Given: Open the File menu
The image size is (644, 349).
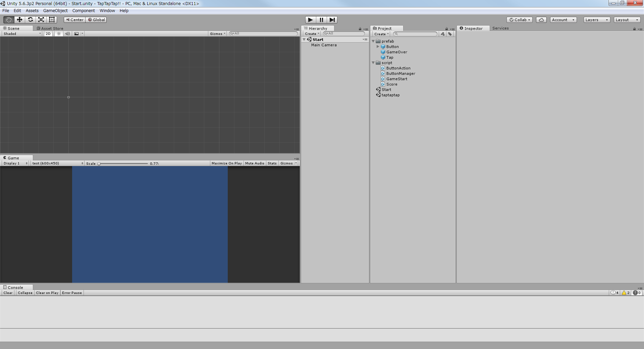Looking at the screenshot, I should [6, 11].
